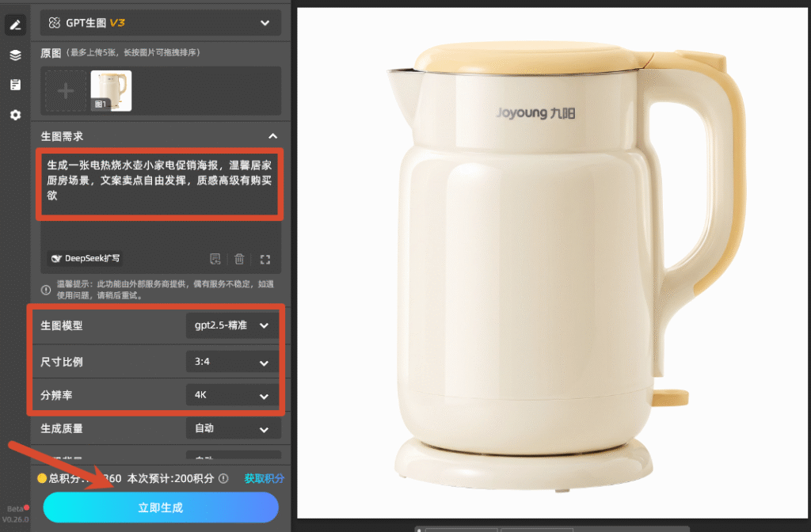Click the 原图 section label
This screenshot has height=532, width=811.
51,53
